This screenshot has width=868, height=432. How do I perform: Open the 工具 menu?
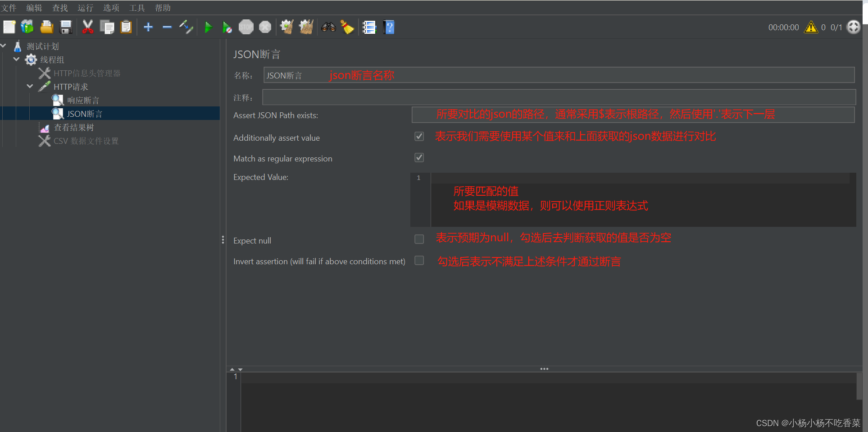click(137, 8)
